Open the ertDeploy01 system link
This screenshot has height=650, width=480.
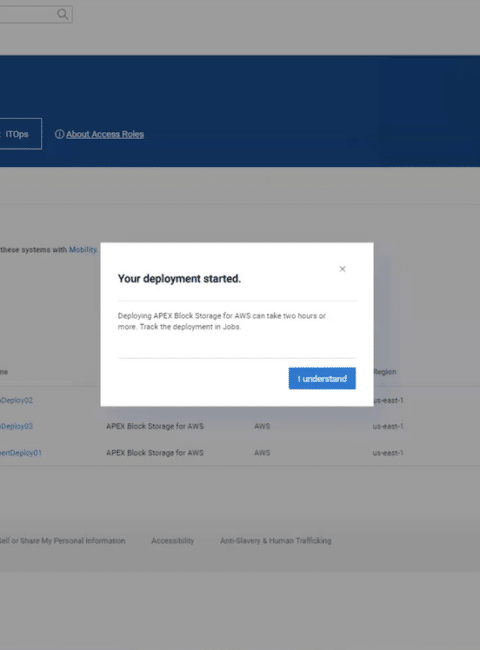[21, 453]
